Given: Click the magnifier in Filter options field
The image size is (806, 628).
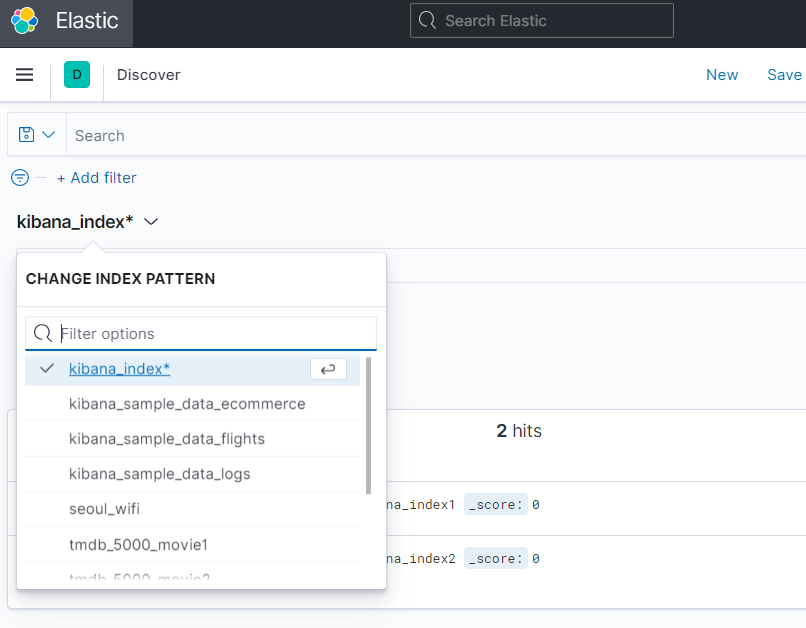Looking at the screenshot, I should click(43, 334).
